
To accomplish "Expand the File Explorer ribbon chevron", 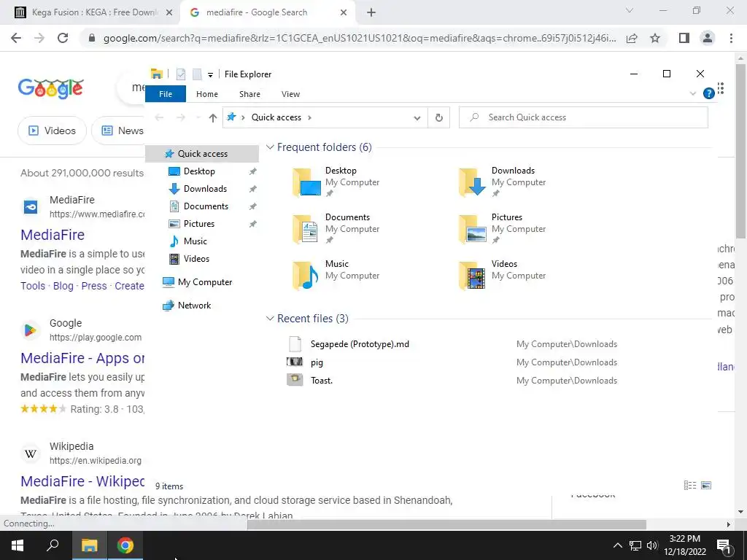I will [x=693, y=93].
